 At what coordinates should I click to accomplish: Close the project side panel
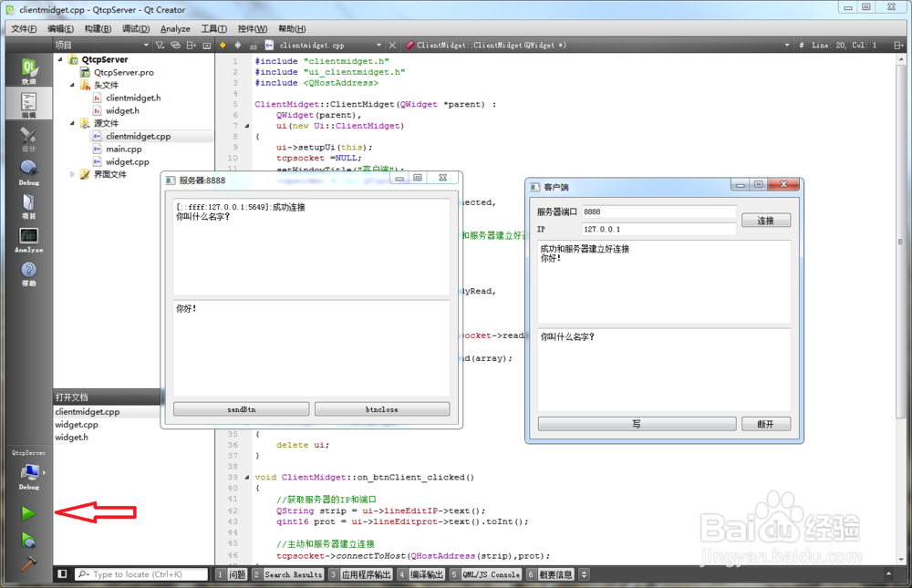[206, 46]
